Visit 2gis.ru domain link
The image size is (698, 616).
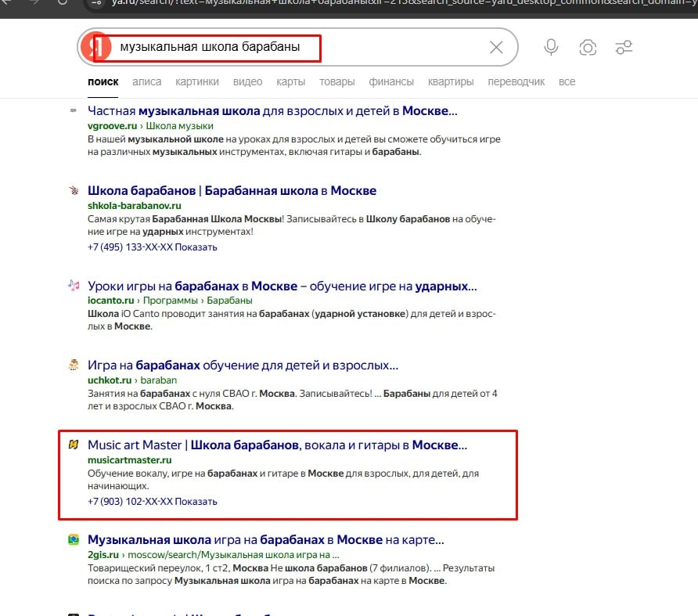click(103, 555)
